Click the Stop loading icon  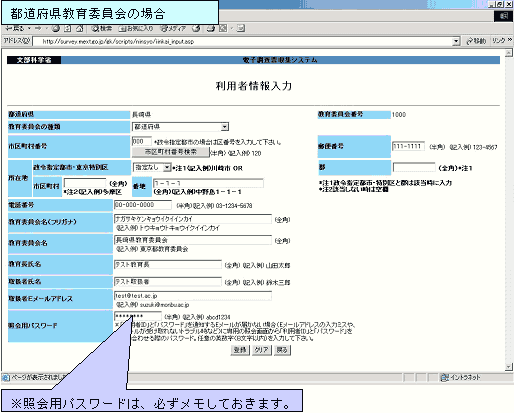[x=55, y=29]
